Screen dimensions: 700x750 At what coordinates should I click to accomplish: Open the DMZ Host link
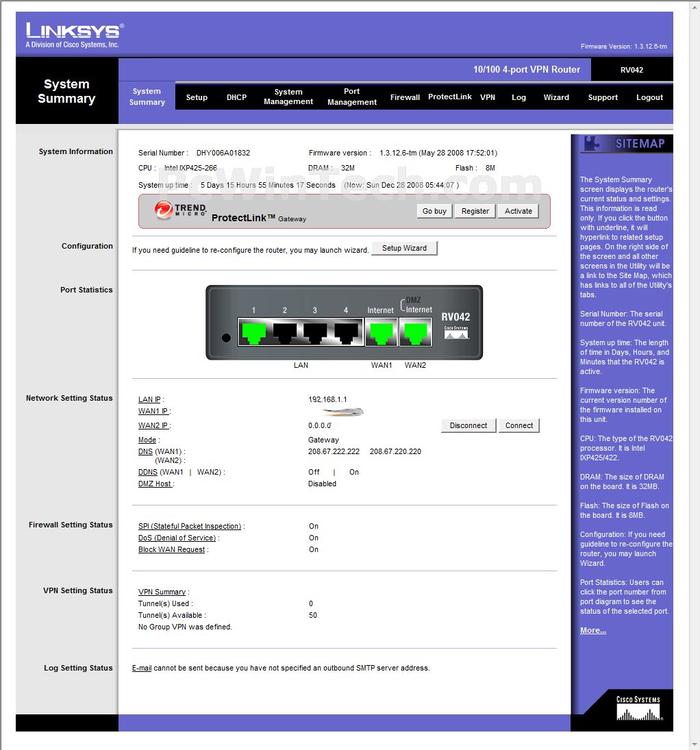pos(155,484)
